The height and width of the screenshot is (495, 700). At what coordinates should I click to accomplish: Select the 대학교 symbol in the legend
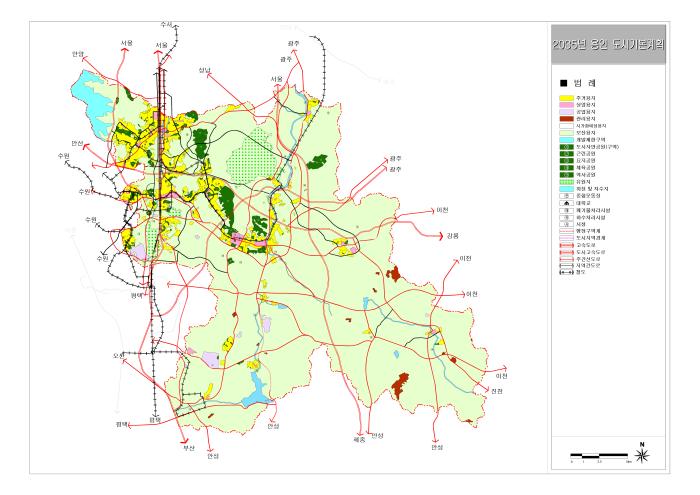[566, 201]
